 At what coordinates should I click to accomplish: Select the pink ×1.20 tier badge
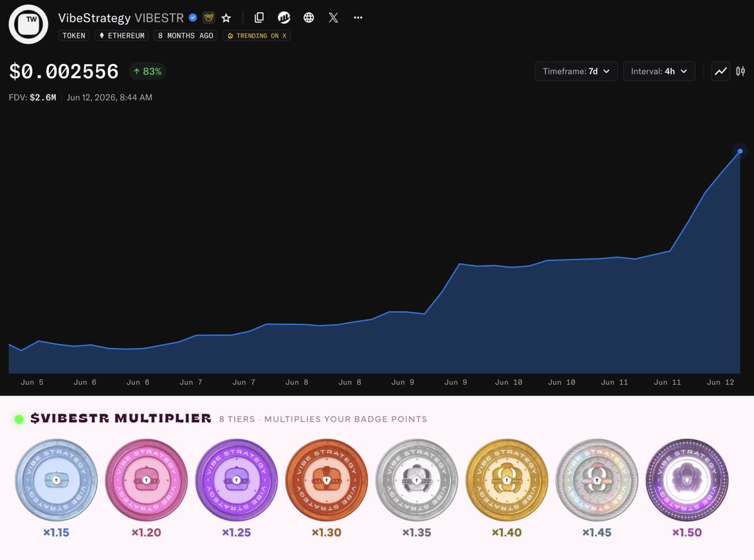[x=146, y=479]
